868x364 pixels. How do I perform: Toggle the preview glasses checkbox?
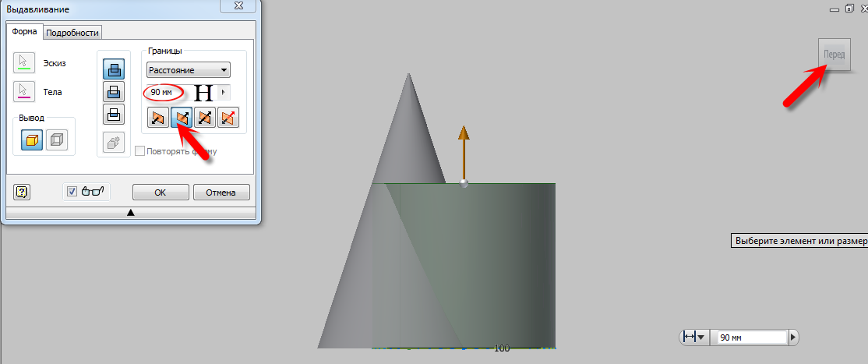coord(72,192)
